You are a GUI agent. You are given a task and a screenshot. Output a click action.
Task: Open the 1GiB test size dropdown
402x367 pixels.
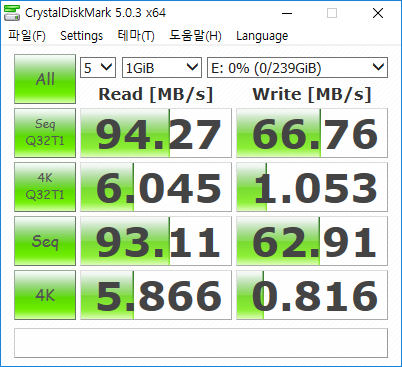[x=162, y=68]
